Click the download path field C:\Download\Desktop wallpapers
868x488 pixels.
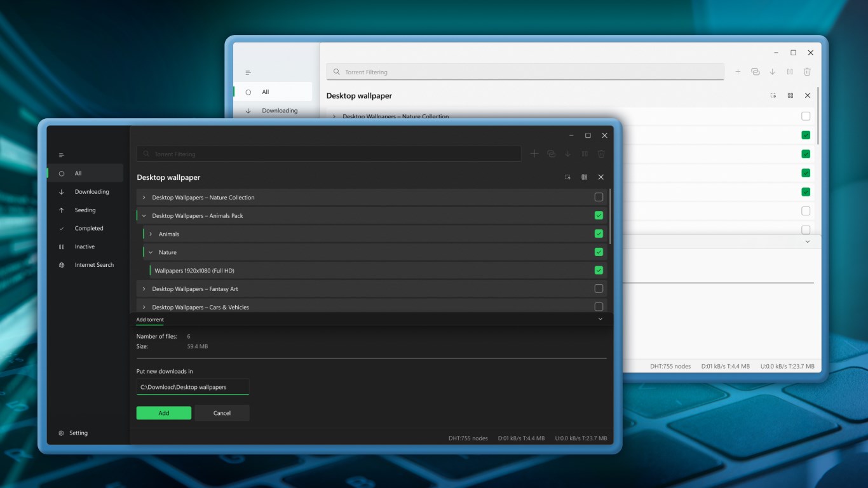pos(193,387)
